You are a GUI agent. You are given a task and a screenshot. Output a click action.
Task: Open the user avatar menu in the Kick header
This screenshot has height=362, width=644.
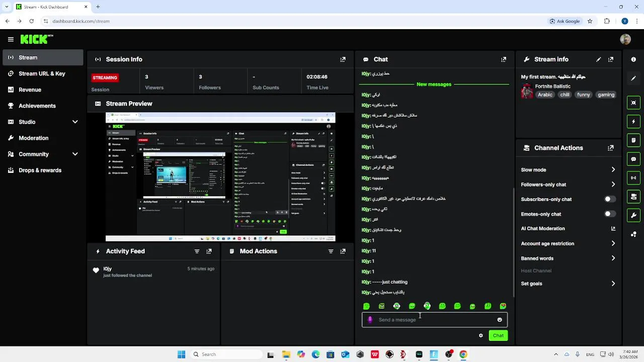pos(625,39)
